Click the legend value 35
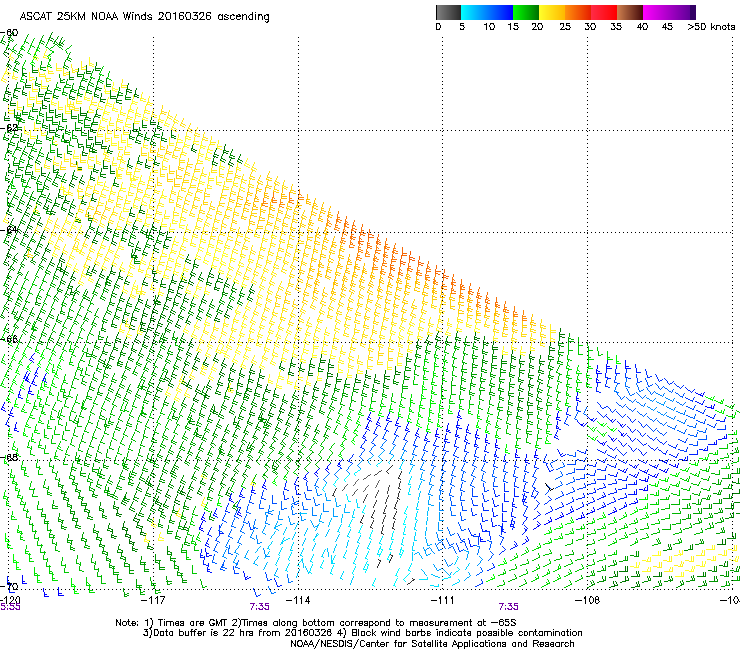Viewport: 740px width, 650px height. click(x=616, y=27)
